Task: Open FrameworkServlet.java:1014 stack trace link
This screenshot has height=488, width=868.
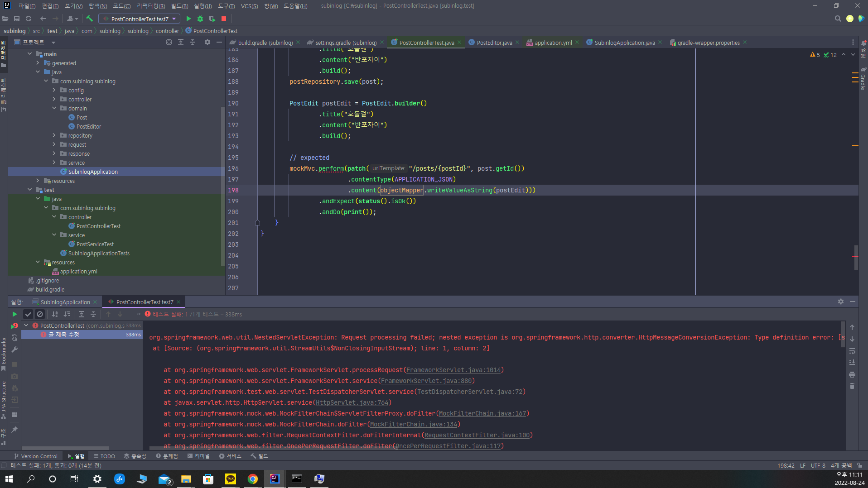Action: [x=453, y=370]
